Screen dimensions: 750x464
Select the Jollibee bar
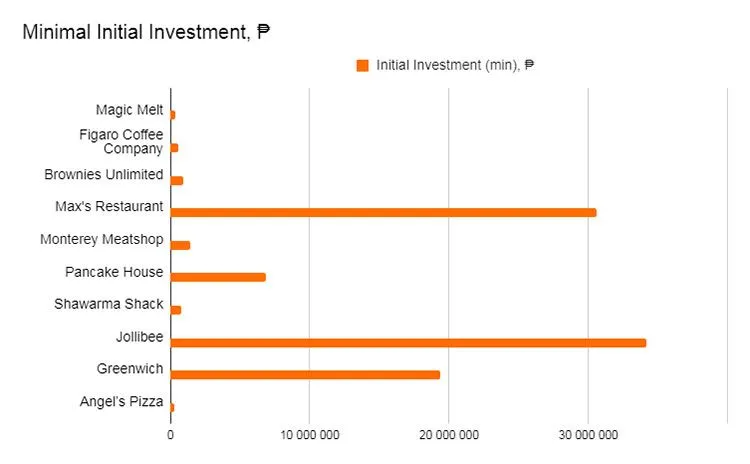408,343
